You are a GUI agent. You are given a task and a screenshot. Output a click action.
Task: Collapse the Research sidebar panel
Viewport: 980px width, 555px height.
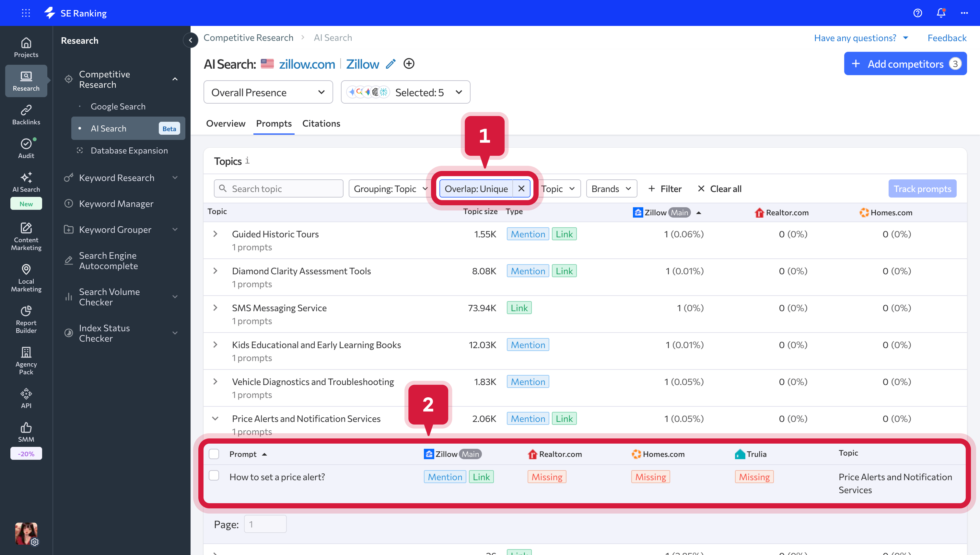(x=190, y=40)
